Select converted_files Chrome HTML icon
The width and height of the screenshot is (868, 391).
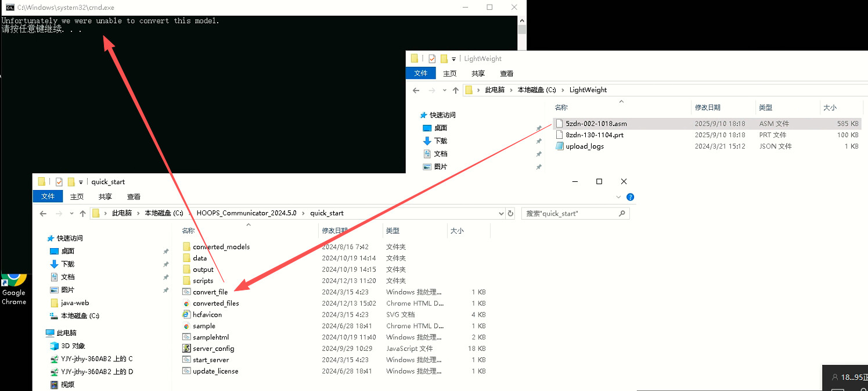pos(186,303)
